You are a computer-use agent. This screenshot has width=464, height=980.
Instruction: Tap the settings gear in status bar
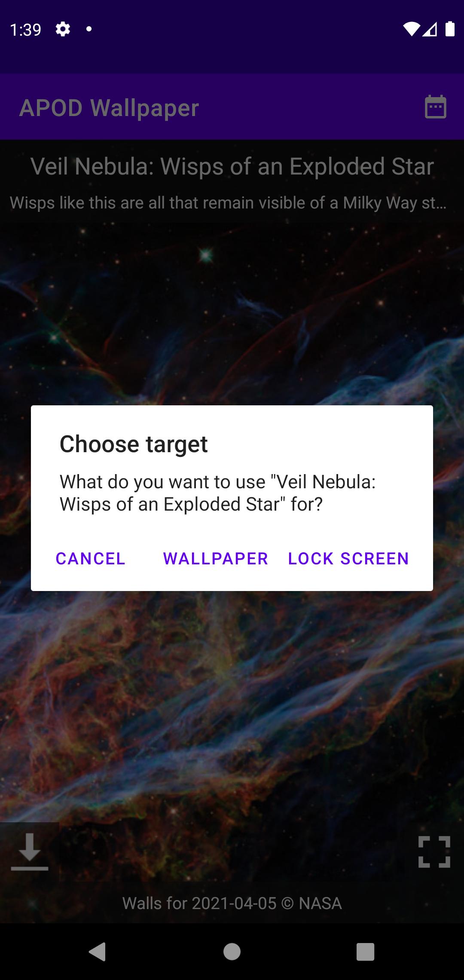point(63,29)
